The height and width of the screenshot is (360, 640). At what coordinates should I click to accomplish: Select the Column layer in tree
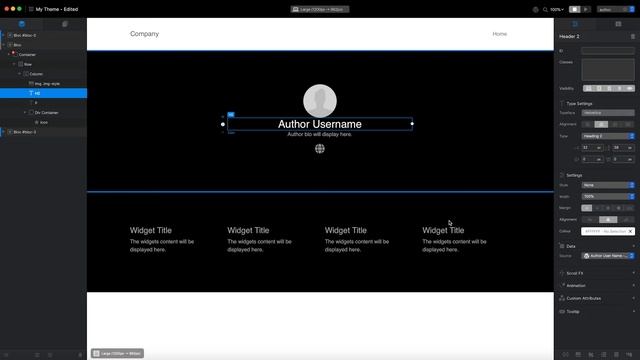click(x=43, y=74)
